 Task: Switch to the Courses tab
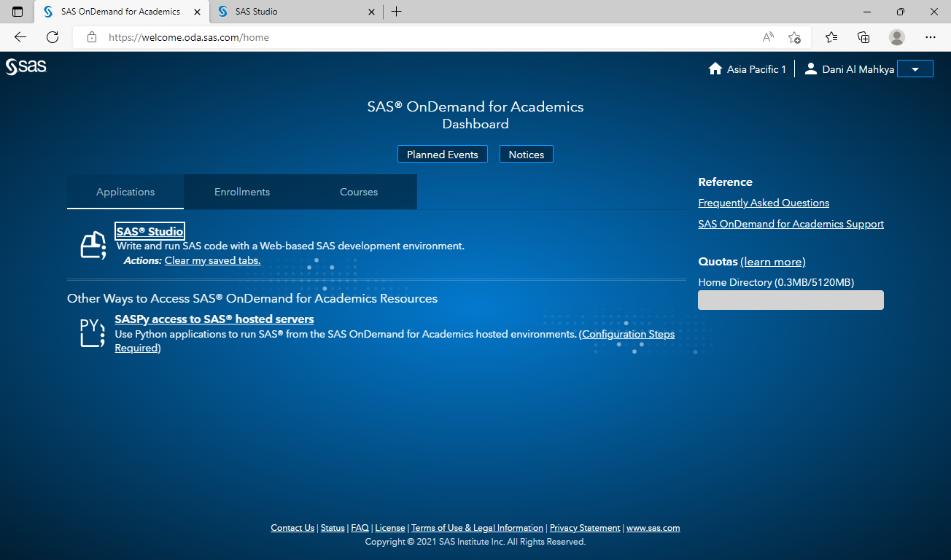(x=359, y=192)
